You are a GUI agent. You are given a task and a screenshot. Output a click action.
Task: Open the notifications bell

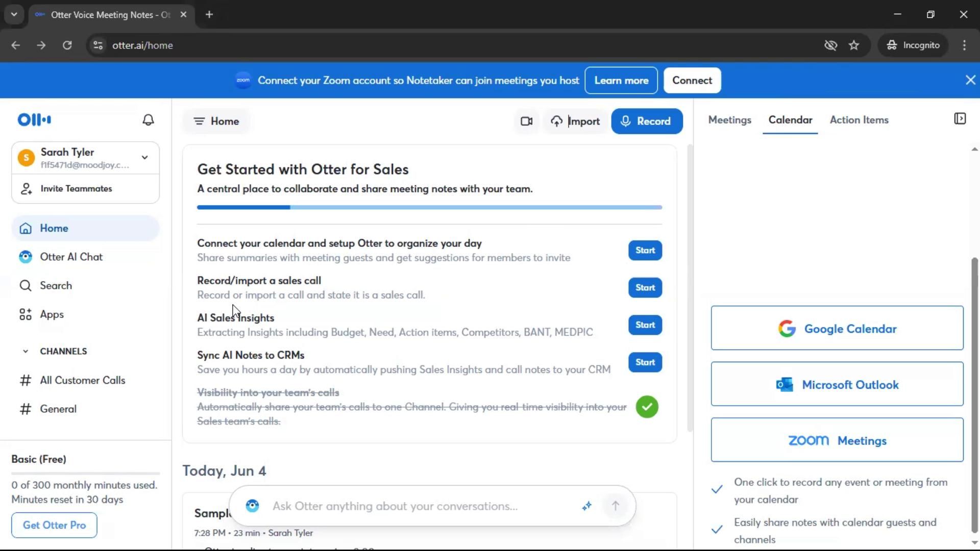[148, 120]
